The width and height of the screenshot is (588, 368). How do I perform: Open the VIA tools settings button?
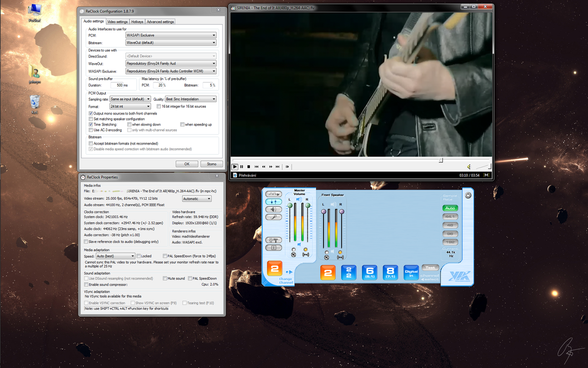[274, 240]
